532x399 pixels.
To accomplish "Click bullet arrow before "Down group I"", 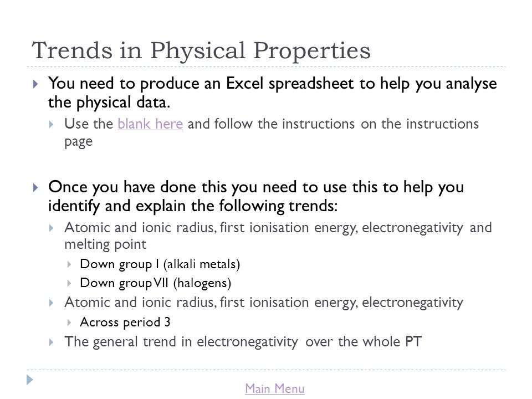I will click(x=69, y=264).
